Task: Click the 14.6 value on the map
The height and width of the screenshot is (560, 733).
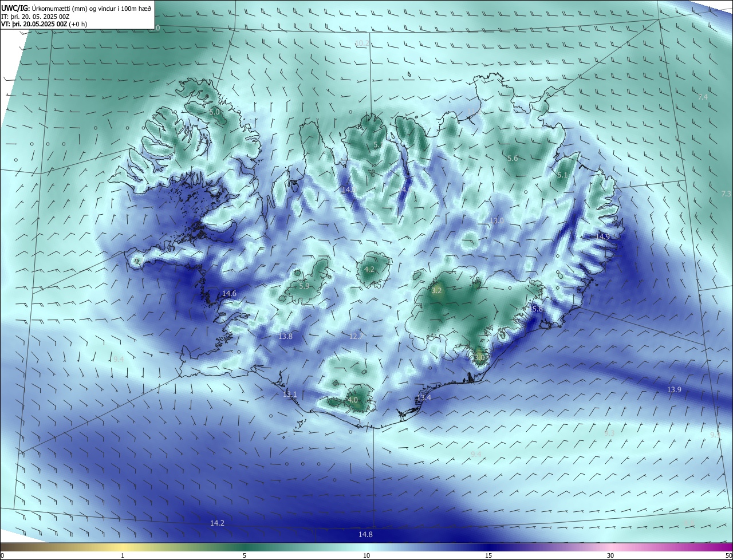Action: click(x=229, y=293)
